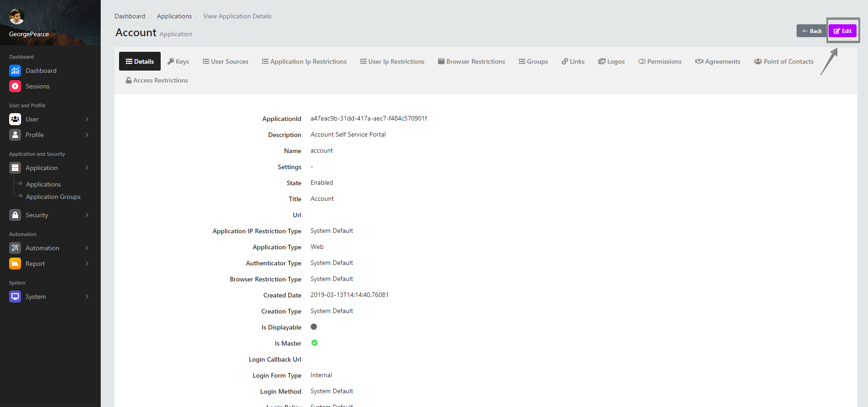Click the browser window icon on Browser Restrictions
Viewport: 868px width, 407px height.
[x=441, y=61]
